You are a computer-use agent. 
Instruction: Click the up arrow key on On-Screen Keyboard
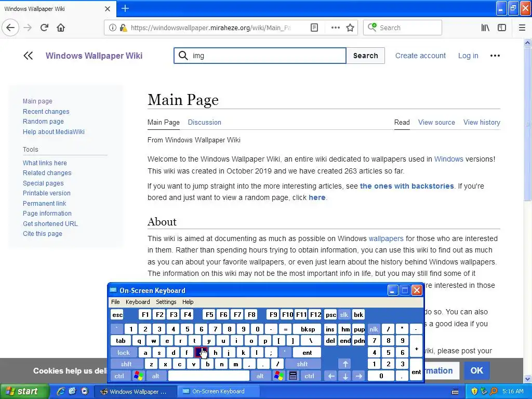point(345,364)
